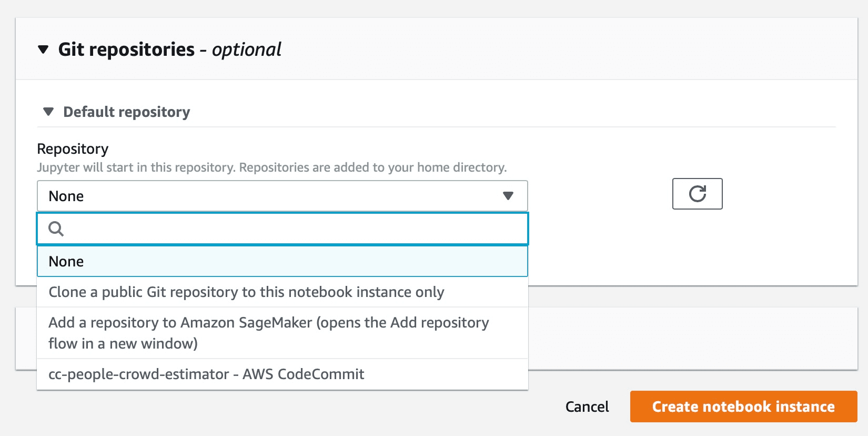Image resolution: width=868 pixels, height=436 pixels.
Task: Collapse the Git repositories section triangle
Action: (x=43, y=49)
